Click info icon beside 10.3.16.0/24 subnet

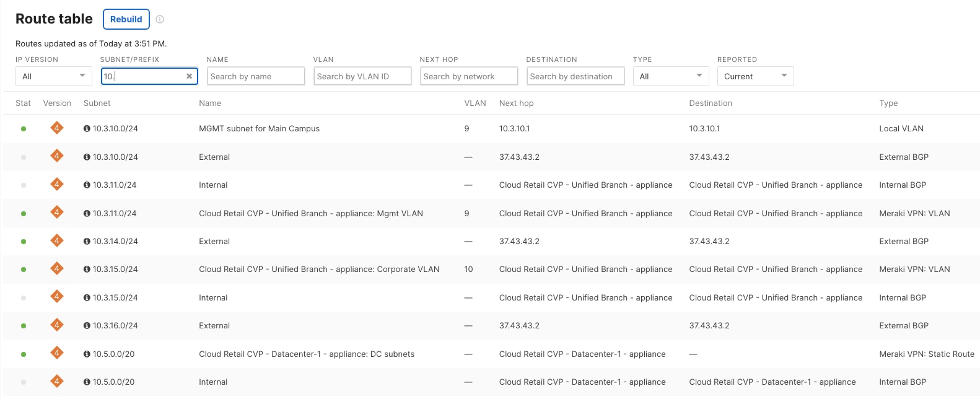coord(87,326)
